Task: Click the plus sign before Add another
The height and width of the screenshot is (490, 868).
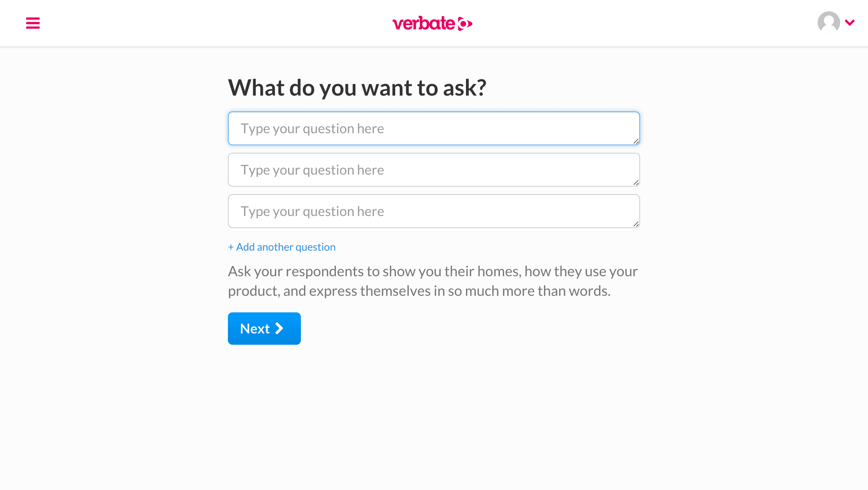Action: pos(231,247)
